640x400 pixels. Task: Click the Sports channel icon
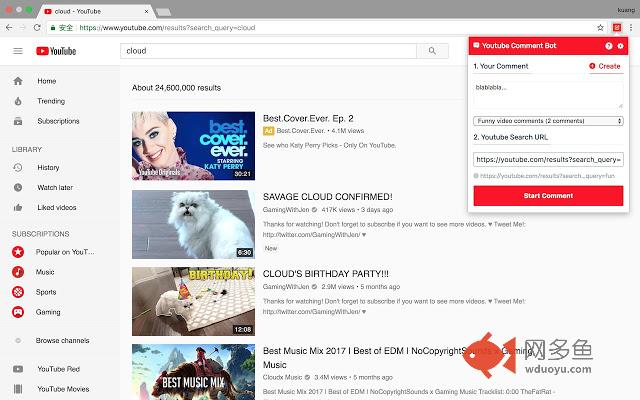(18, 292)
